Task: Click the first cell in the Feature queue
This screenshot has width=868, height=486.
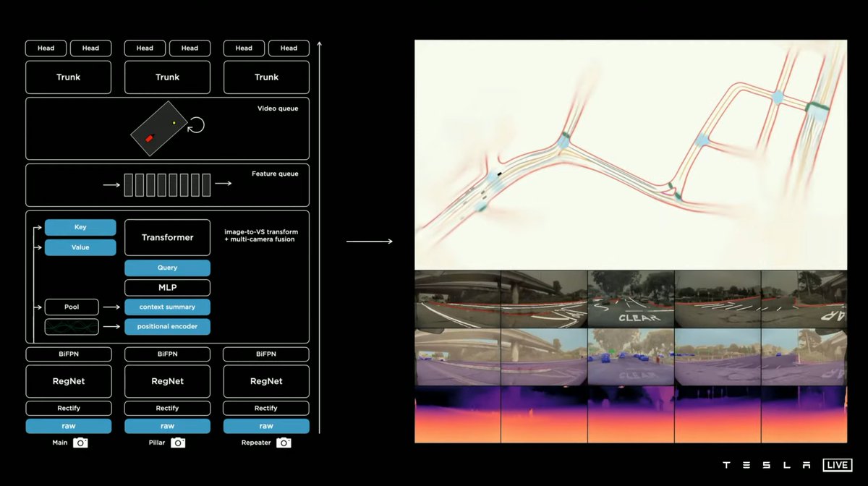Action: point(128,184)
